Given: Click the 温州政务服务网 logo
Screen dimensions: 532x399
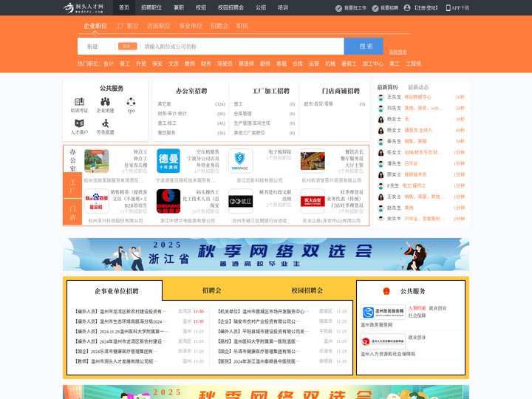Looking at the screenshot, I should [x=383, y=312].
